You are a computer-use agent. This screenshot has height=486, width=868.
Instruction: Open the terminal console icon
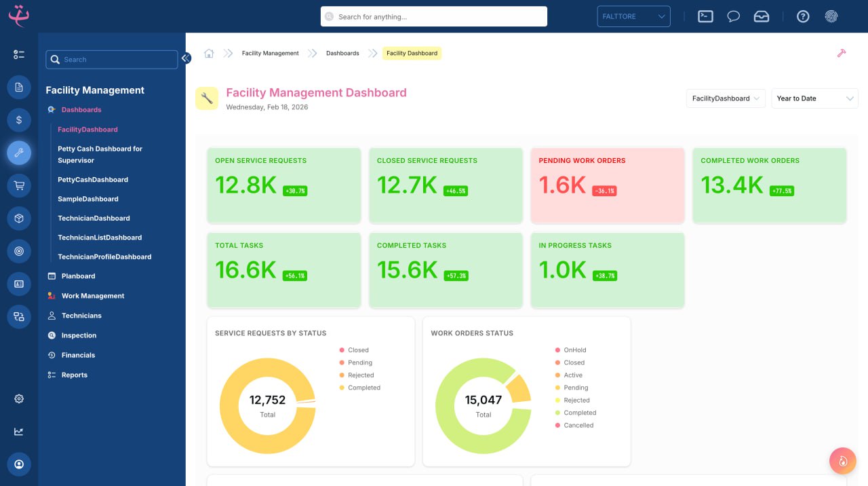[x=705, y=16]
